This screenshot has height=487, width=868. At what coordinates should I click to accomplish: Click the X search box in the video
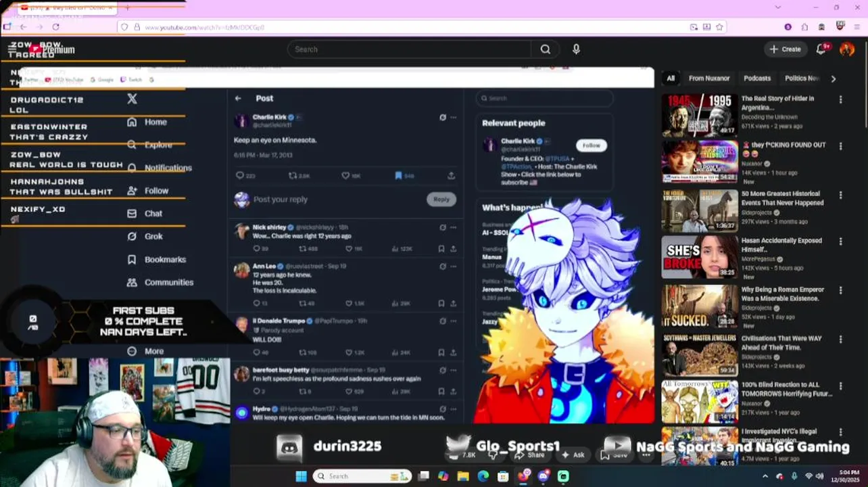(544, 98)
